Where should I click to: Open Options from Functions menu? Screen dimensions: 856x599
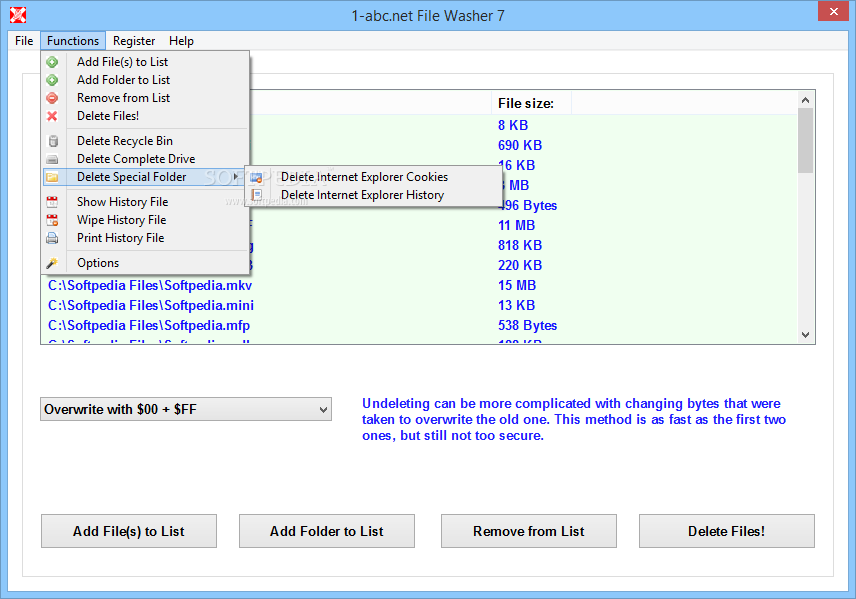(x=145, y=263)
